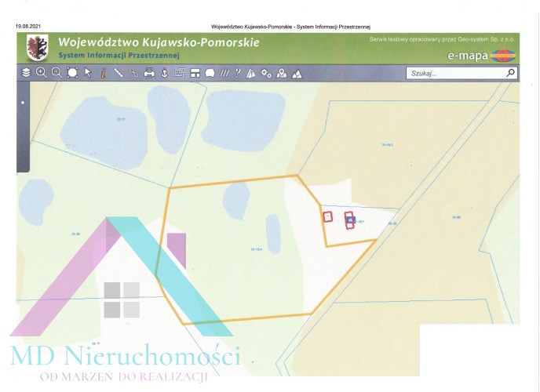
Task: Click the Szukaj search field
Action: [455, 73]
